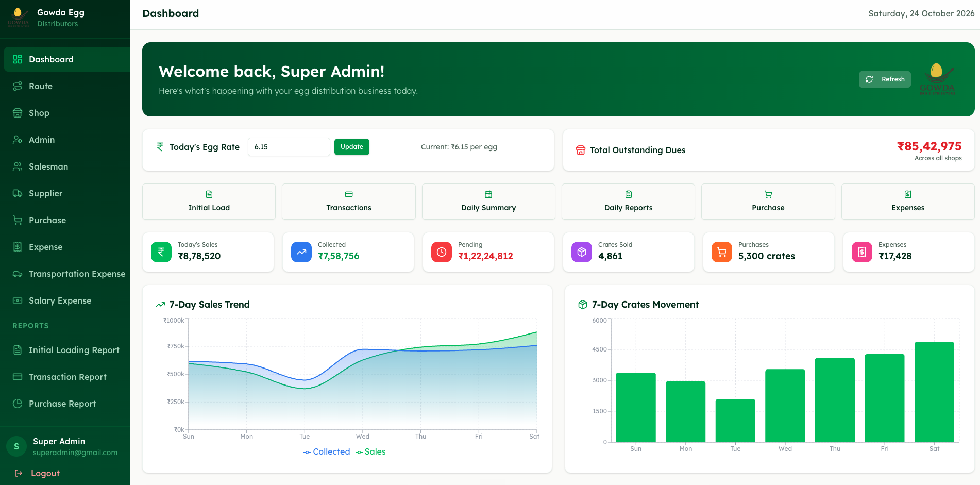Click the Transportation Expense car icon
Image resolution: width=980 pixels, height=485 pixels.
point(18,274)
